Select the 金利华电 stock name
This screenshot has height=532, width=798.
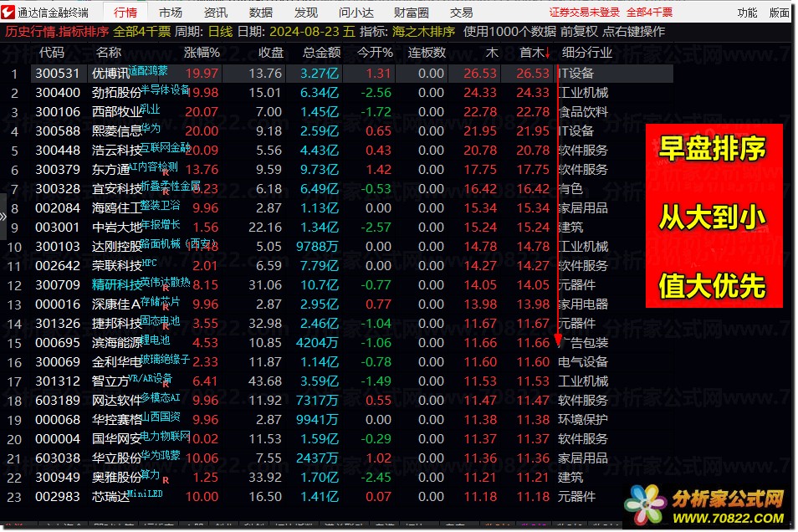pos(116,362)
